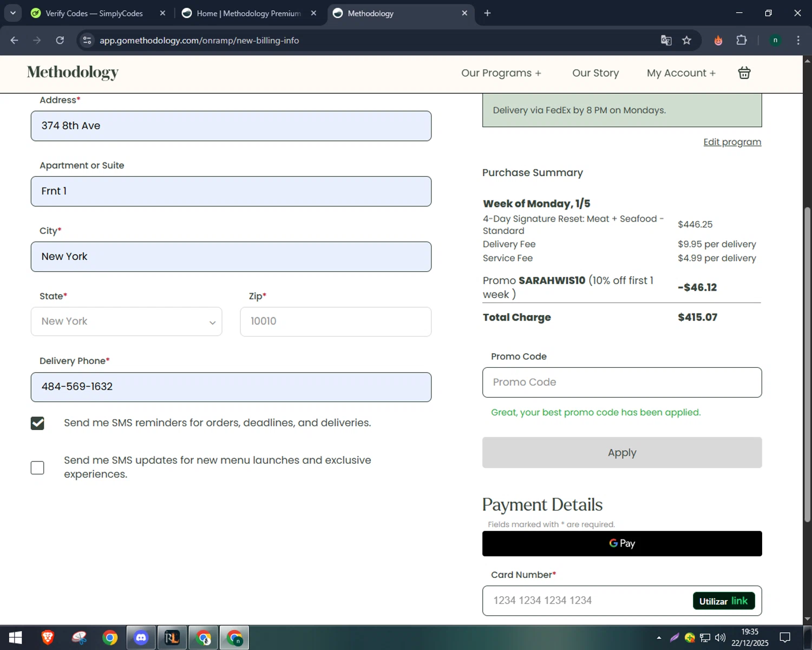The image size is (812, 650).
Task: Open site information icon in address bar
Action: click(87, 40)
